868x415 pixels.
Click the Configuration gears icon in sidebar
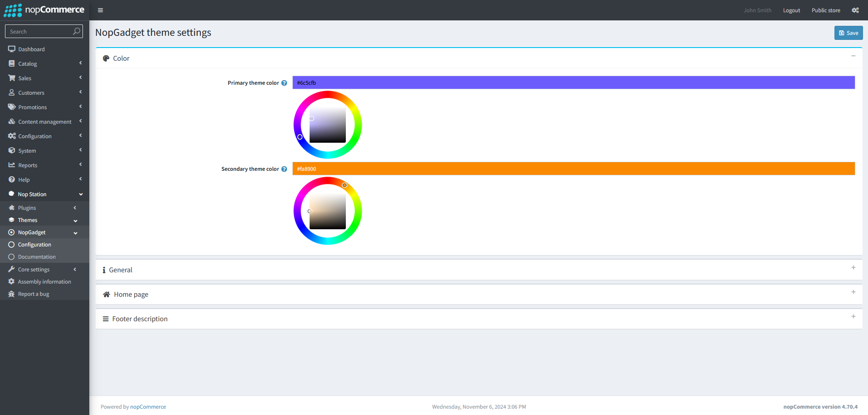click(12, 136)
